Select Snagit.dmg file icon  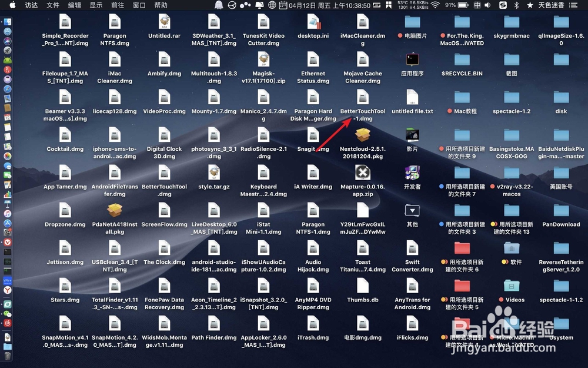pos(313,135)
